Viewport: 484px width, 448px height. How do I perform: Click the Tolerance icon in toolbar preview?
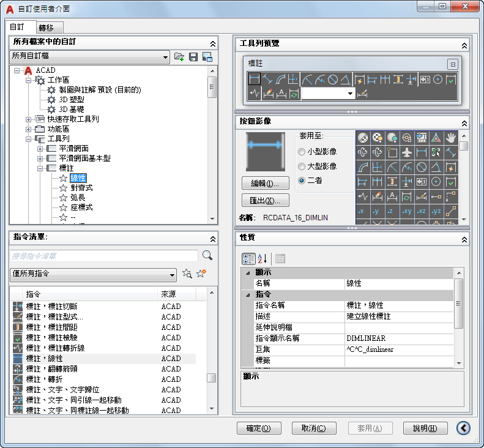(425, 80)
